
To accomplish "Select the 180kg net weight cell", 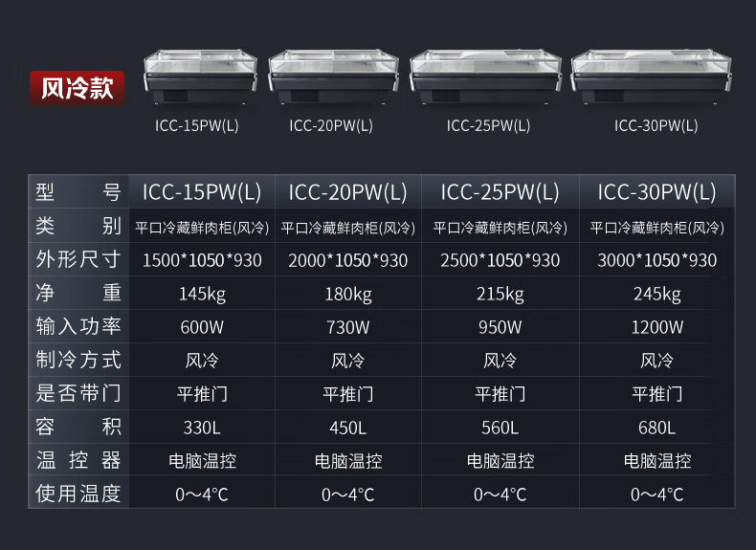I will coord(348,294).
